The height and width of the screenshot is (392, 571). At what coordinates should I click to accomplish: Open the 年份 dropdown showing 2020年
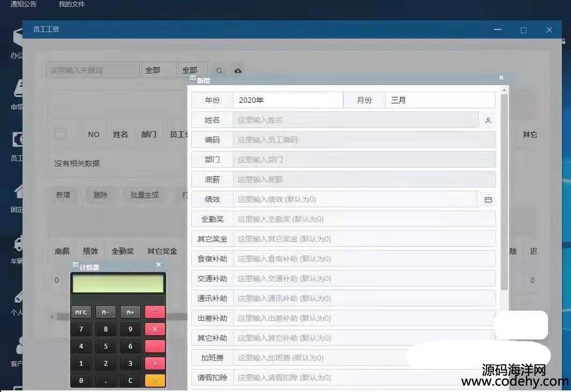point(288,100)
